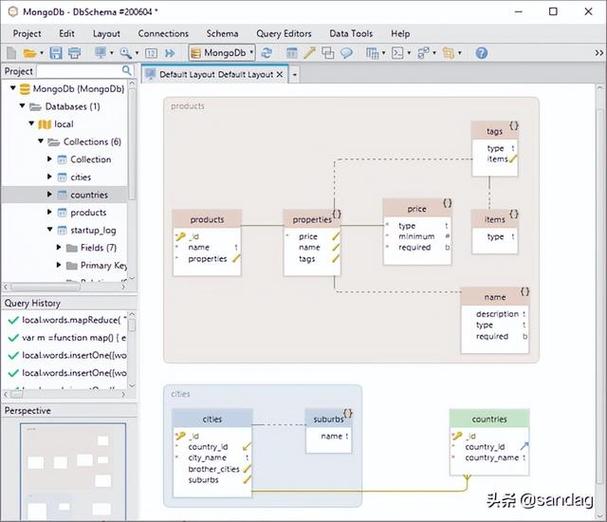Click the double-arrow forward toolbar icon
The height and width of the screenshot is (522, 607).
click(170, 53)
